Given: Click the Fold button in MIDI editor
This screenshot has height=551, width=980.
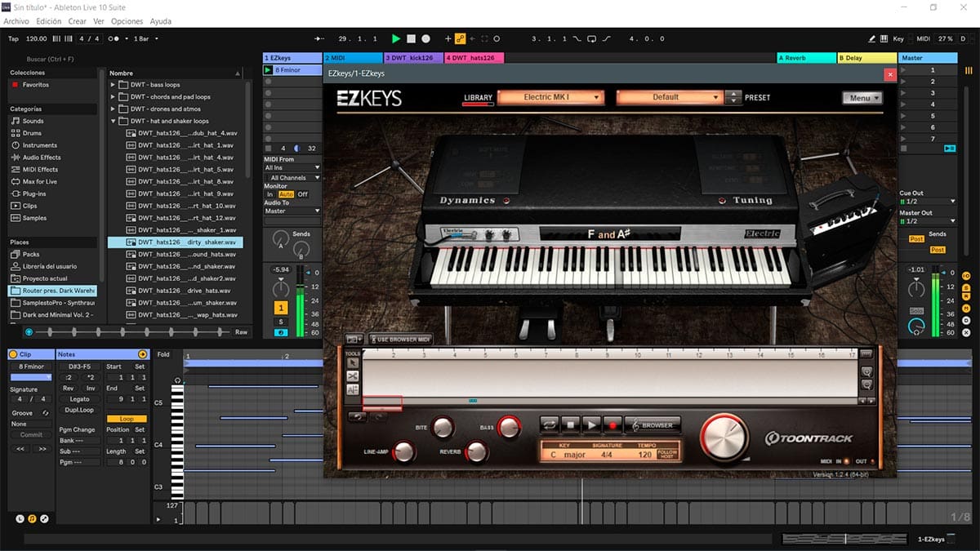Looking at the screenshot, I should [x=163, y=354].
